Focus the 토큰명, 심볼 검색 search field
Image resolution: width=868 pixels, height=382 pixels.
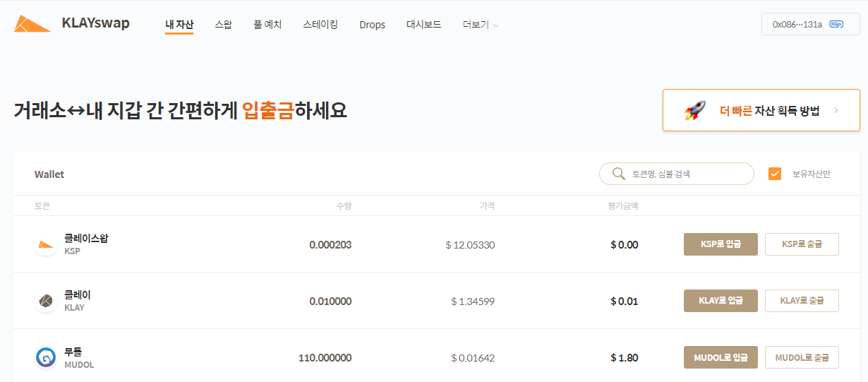coord(676,174)
